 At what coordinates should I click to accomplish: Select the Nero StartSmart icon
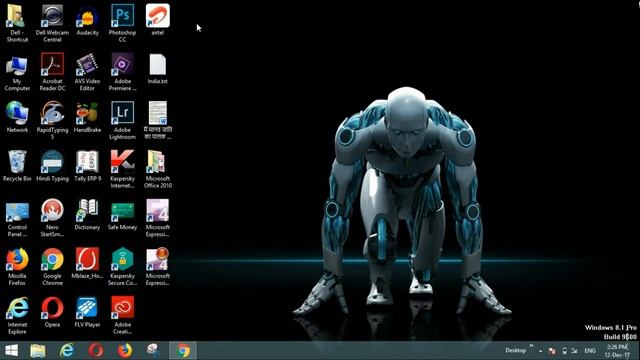(52, 211)
